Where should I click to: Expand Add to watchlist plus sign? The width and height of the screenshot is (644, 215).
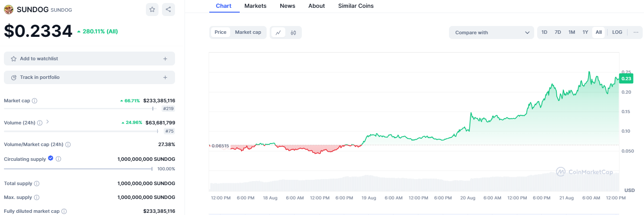pos(165,59)
